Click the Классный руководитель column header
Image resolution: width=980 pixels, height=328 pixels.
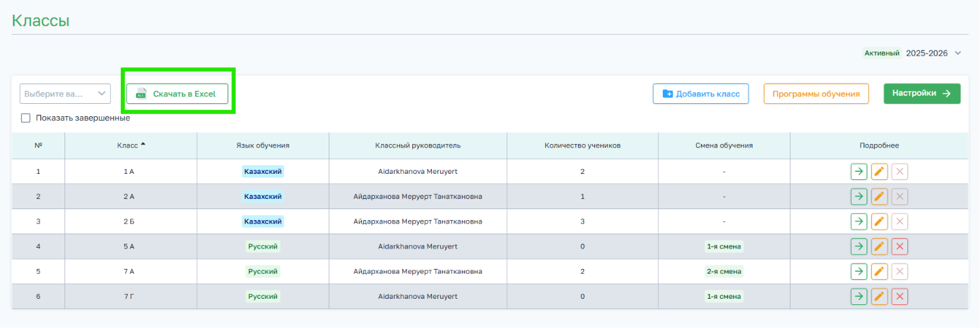[418, 145]
